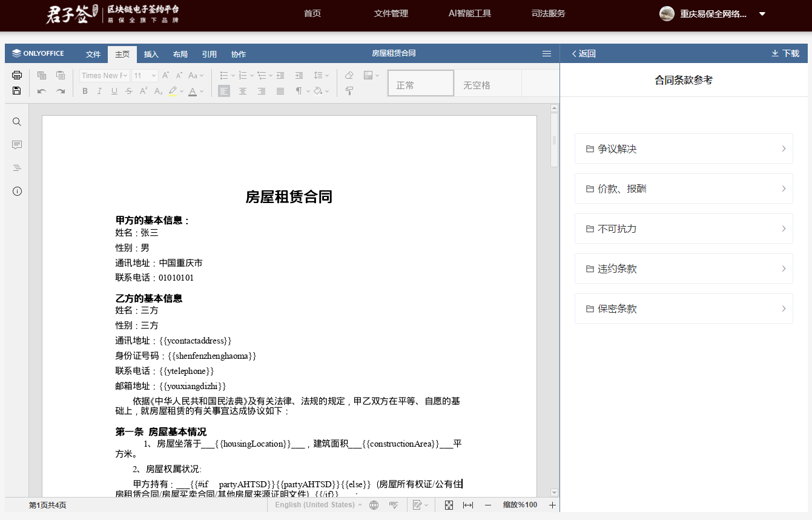
Task: Open 文件管理 in the top navigation
Action: (391, 13)
